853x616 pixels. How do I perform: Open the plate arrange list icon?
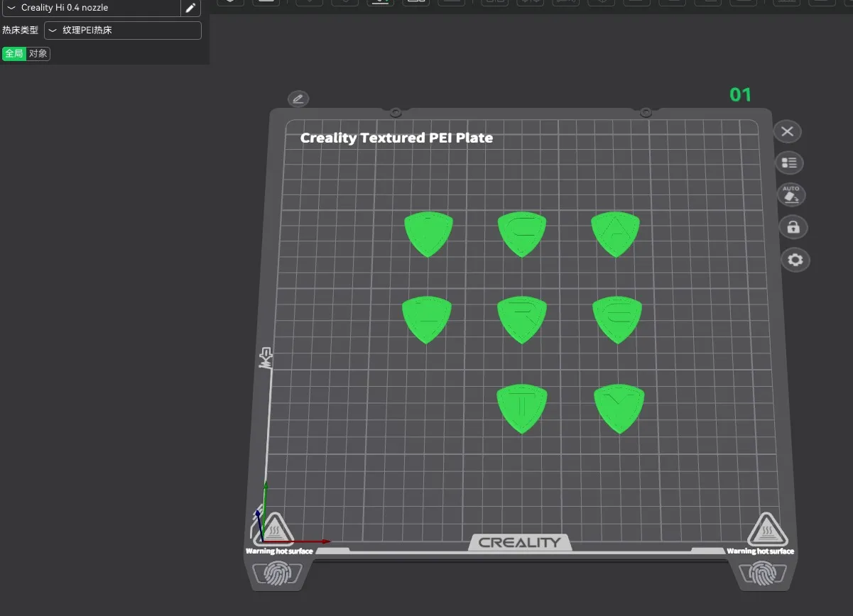pos(789,163)
